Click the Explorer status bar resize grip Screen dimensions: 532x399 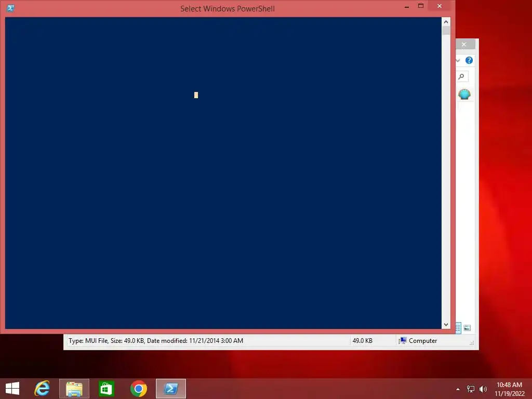pos(472,343)
